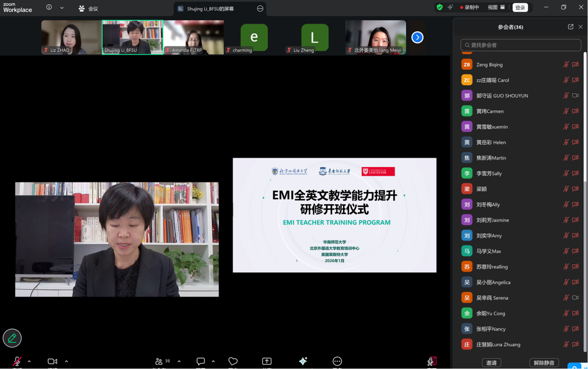This screenshot has height=369, width=588.
Task: Click the green pencil annotate button
Action: 12,338
